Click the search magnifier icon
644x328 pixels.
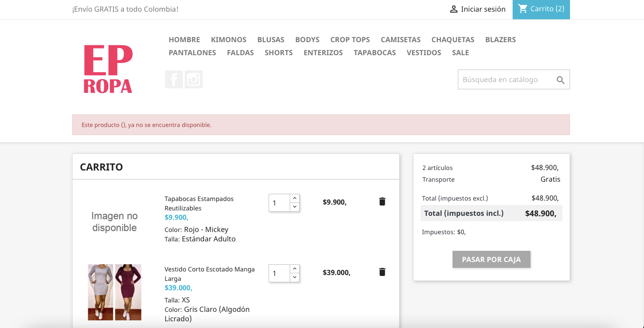560,80
